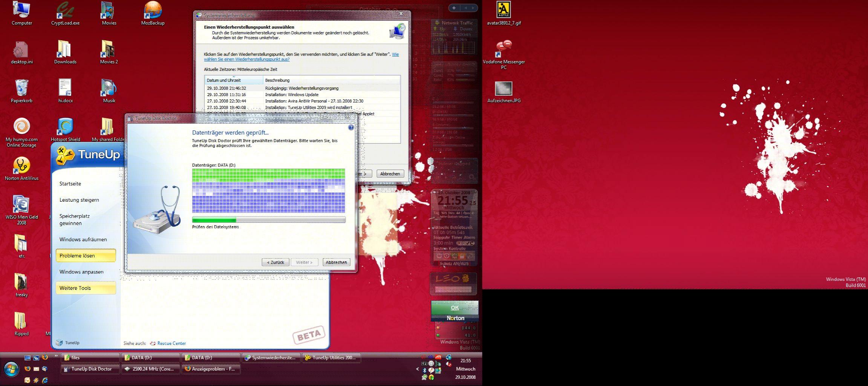
Task: Click the Bluetooth tray icon
Action: [x=424, y=370]
